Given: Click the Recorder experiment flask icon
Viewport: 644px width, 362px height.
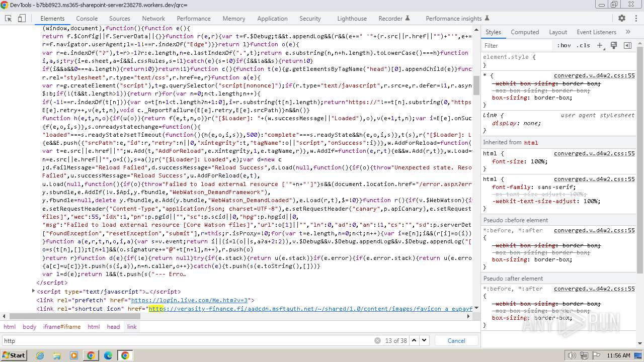Looking at the screenshot, I should 408,18.
